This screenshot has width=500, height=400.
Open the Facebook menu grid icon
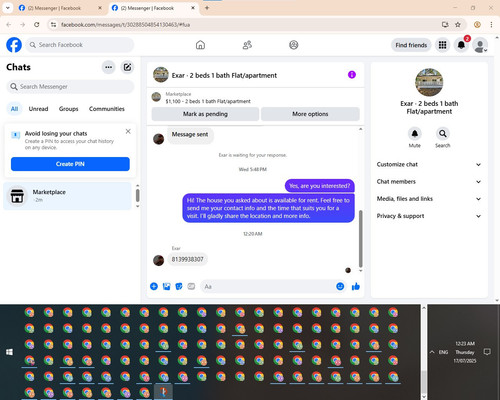pyautogui.click(x=442, y=45)
